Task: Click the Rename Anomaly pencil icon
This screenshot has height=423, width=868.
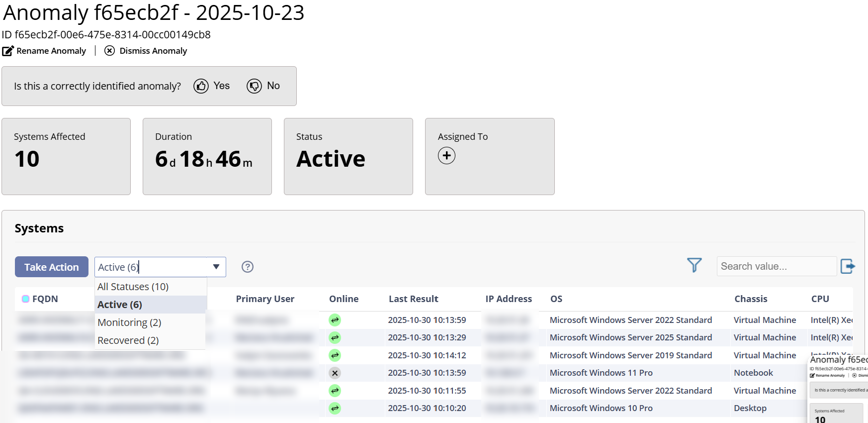Action: (x=8, y=51)
